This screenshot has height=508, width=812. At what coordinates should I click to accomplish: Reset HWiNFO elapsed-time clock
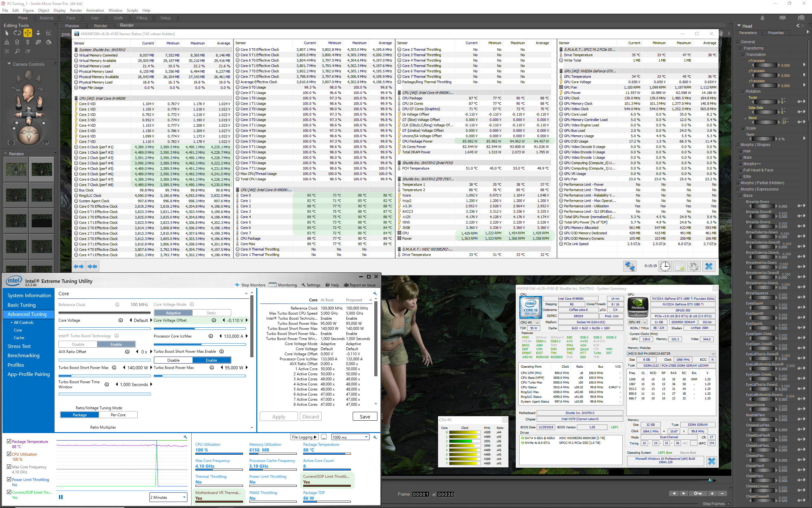pos(665,266)
